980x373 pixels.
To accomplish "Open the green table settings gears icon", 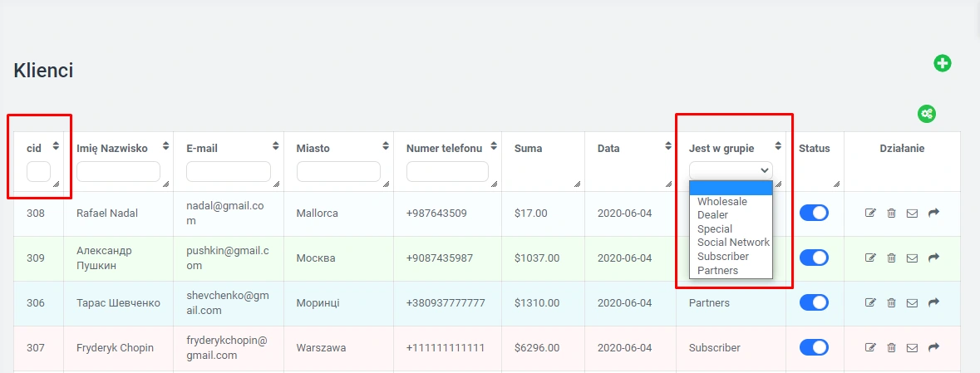I will tap(926, 114).
